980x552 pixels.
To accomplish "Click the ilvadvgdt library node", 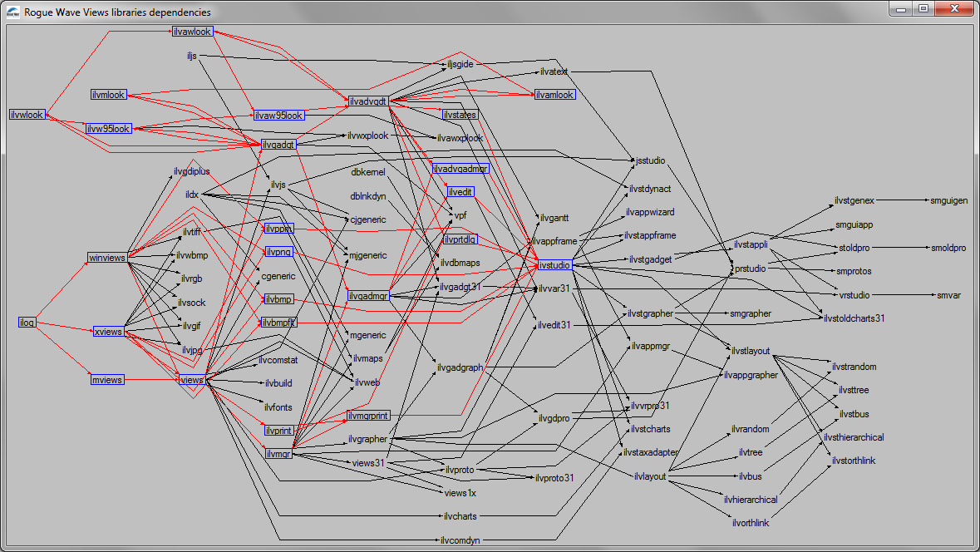I will [367, 101].
